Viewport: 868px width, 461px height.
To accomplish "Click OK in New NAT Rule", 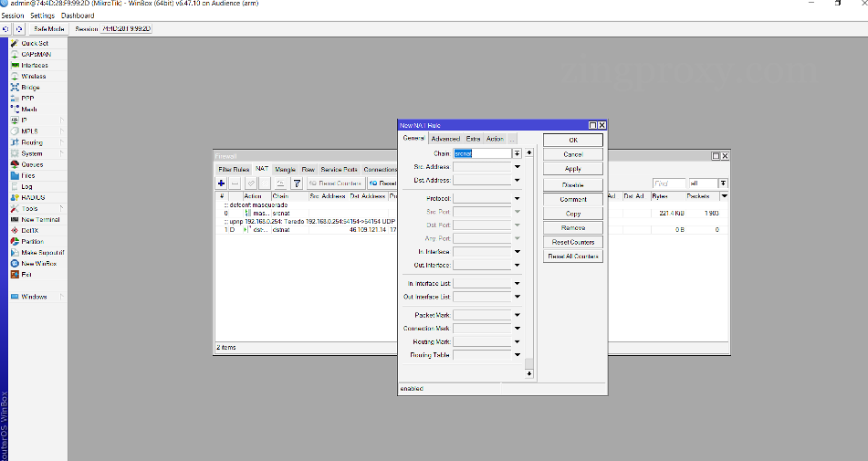I will point(573,140).
